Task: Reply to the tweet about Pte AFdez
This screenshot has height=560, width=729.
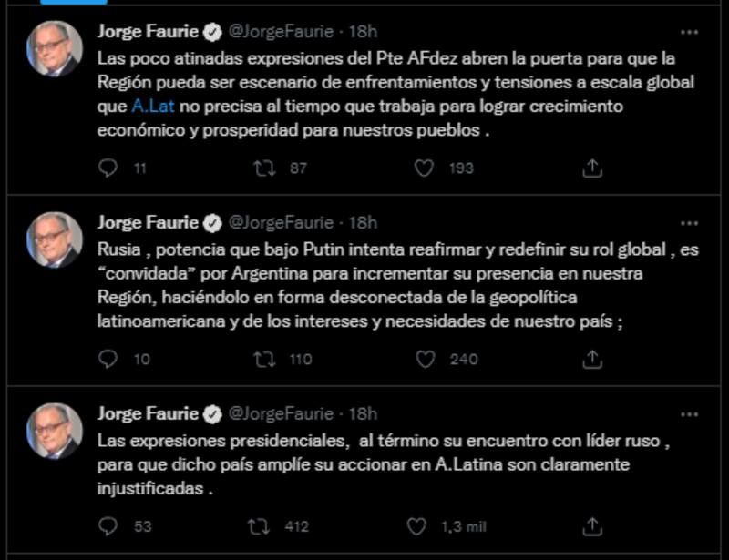Action: tap(108, 168)
